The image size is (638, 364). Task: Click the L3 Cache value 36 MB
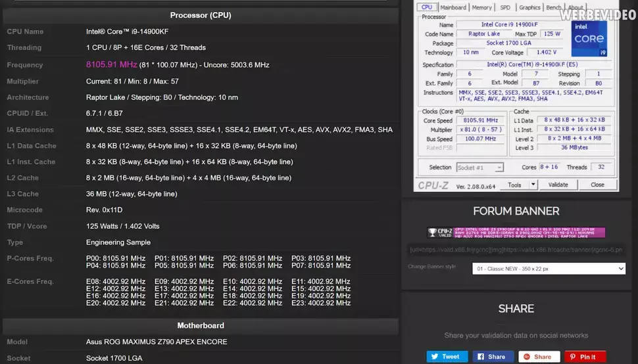(x=132, y=194)
